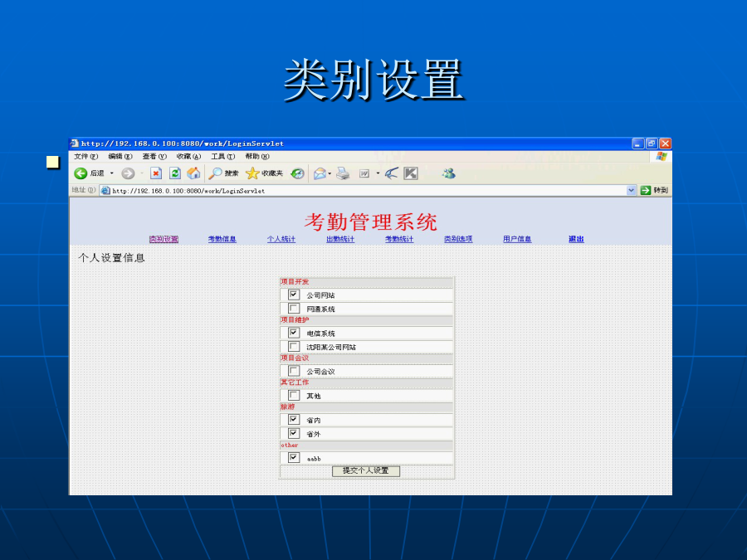Open the 用户信息 link

click(x=517, y=239)
